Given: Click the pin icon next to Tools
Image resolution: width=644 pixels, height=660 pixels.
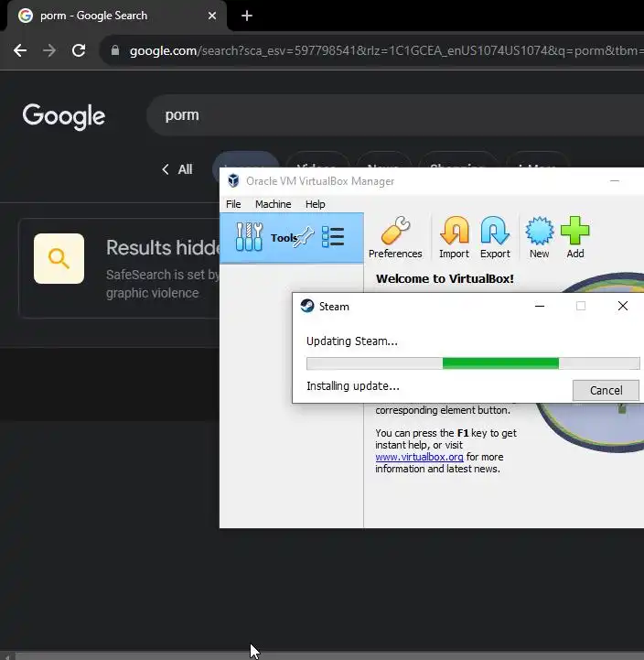Looking at the screenshot, I should click(x=305, y=237).
